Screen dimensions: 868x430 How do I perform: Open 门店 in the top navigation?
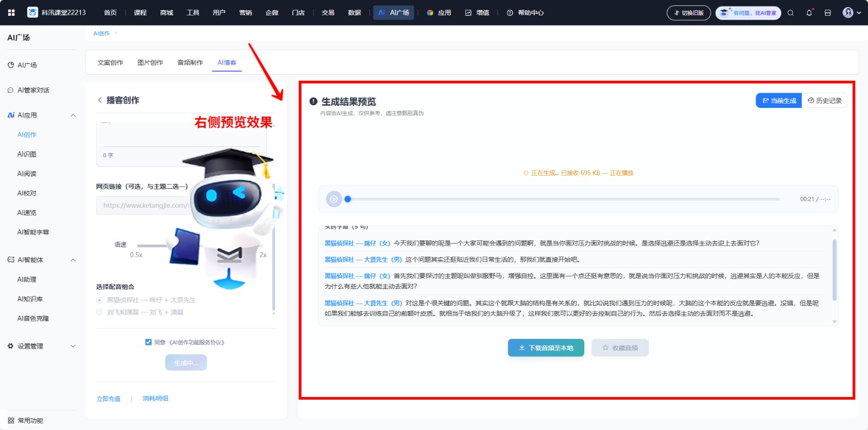[x=298, y=12]
